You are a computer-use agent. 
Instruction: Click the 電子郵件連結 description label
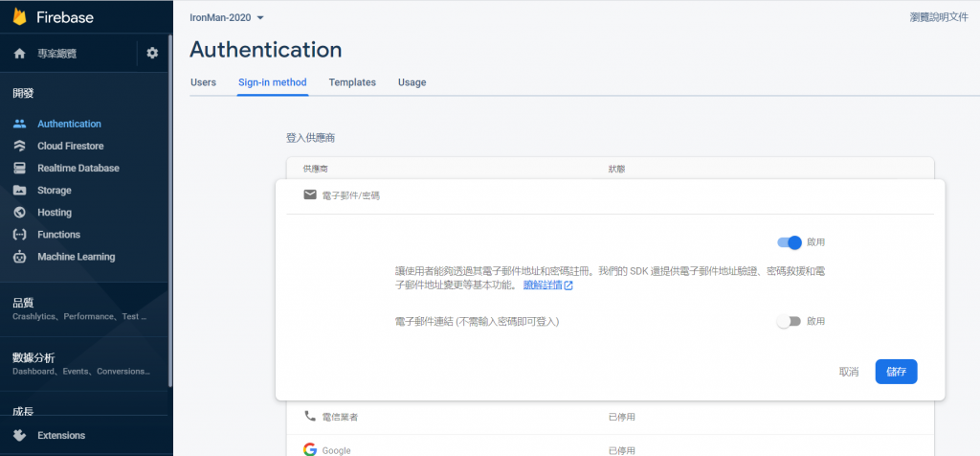tap(477, 322)
